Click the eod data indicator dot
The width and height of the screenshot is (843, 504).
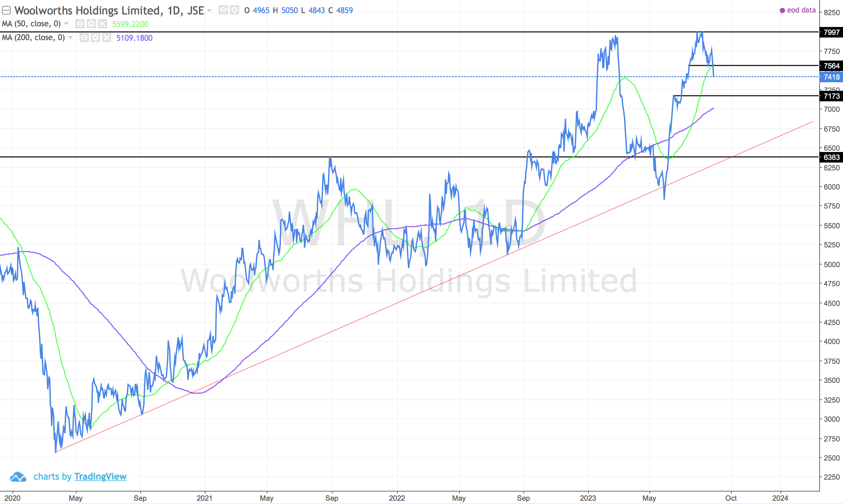pos(782,11)
